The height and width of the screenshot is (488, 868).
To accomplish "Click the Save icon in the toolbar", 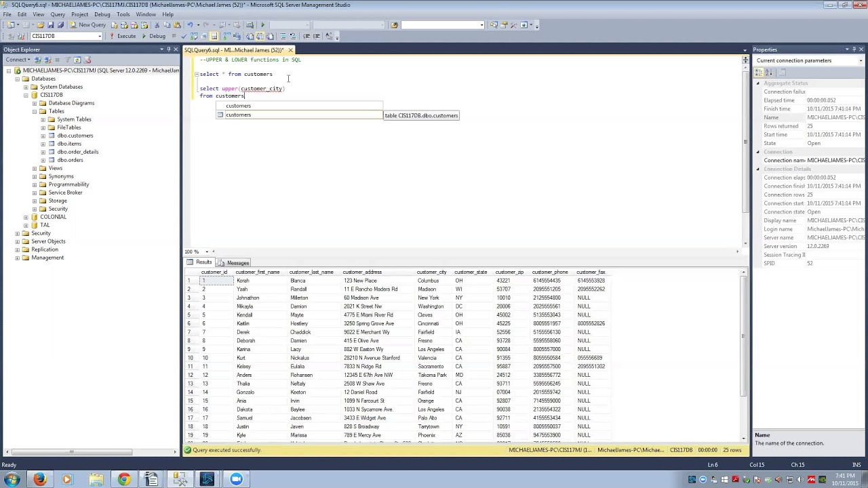I will pyautogui.click(x=51, y=25).
